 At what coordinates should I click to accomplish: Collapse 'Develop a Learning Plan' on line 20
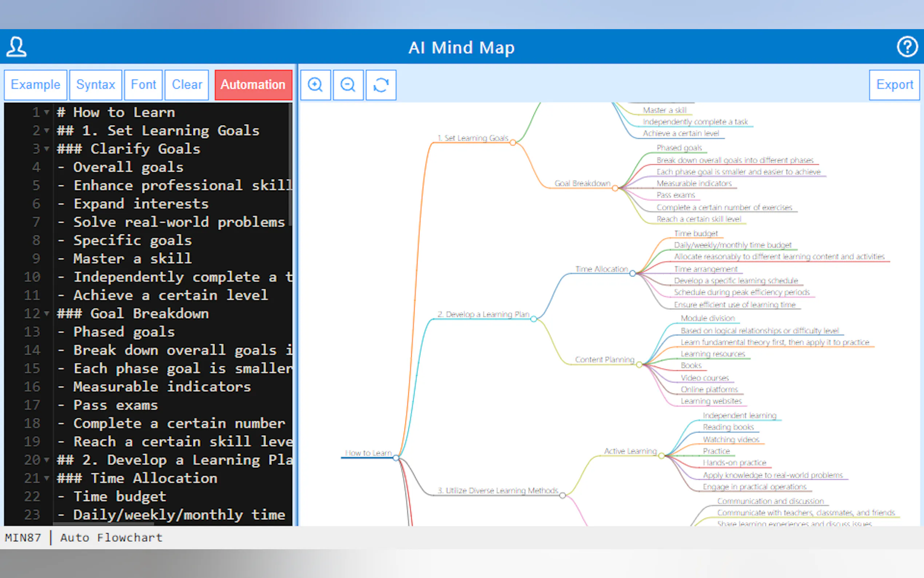(47, 460)
